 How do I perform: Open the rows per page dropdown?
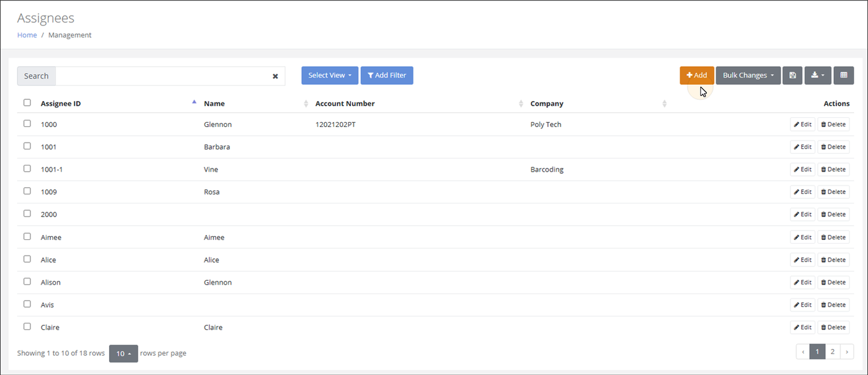(123, 353)
